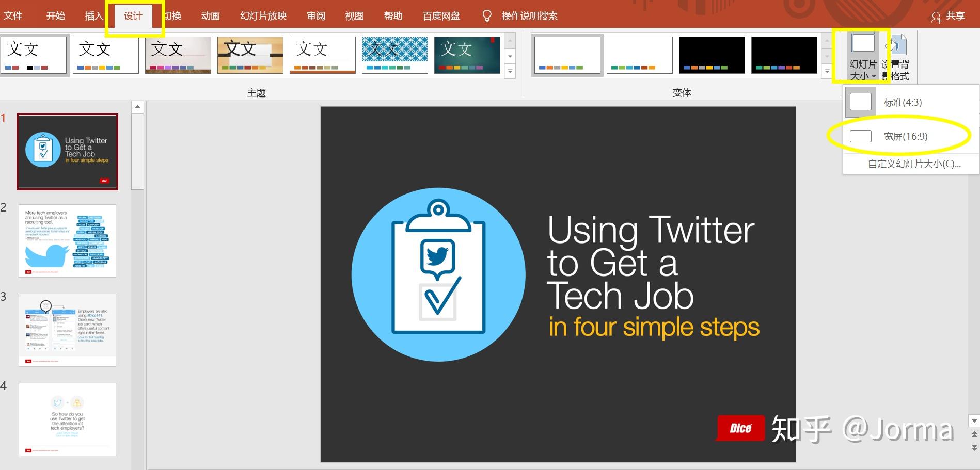Switch to the 插入 ribbon tab
This screenshot has width=980, height=470.
point(94,16)
